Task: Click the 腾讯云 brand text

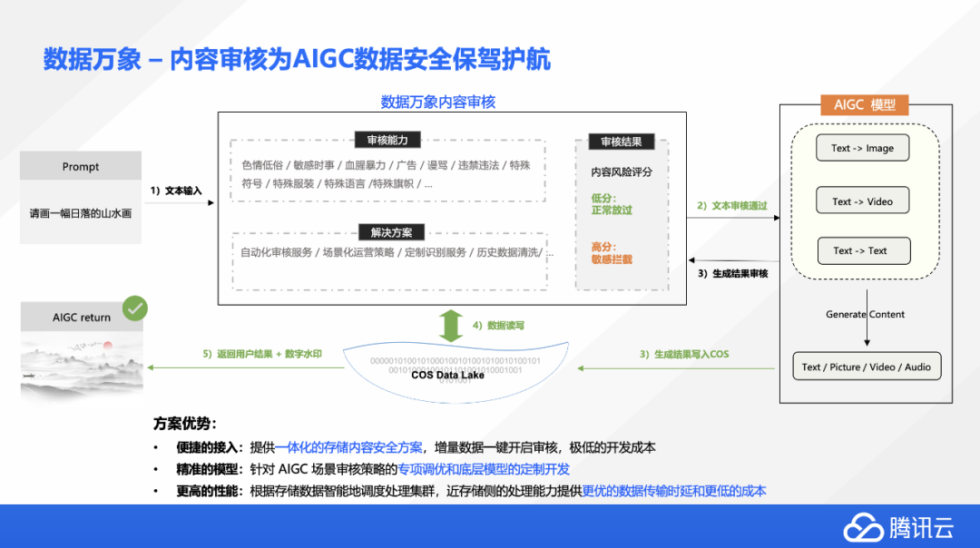Action: tap(921, 528)
